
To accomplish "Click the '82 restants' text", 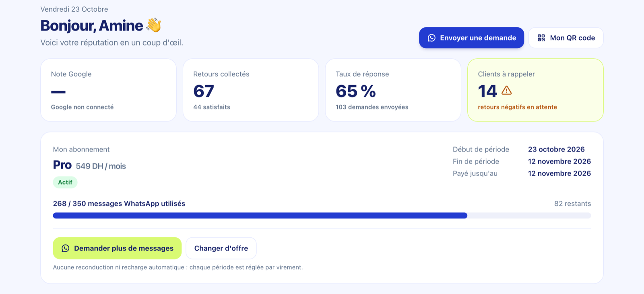I will point(573,204).
